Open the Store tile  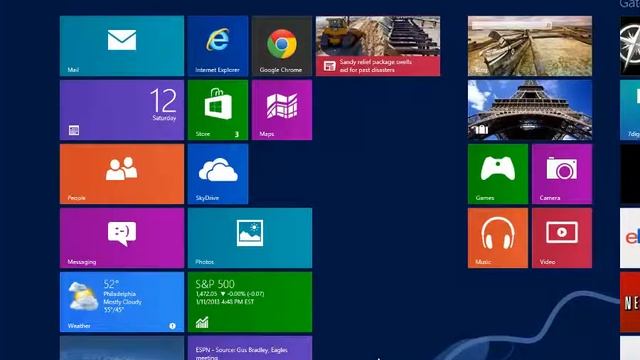[218, 110]
